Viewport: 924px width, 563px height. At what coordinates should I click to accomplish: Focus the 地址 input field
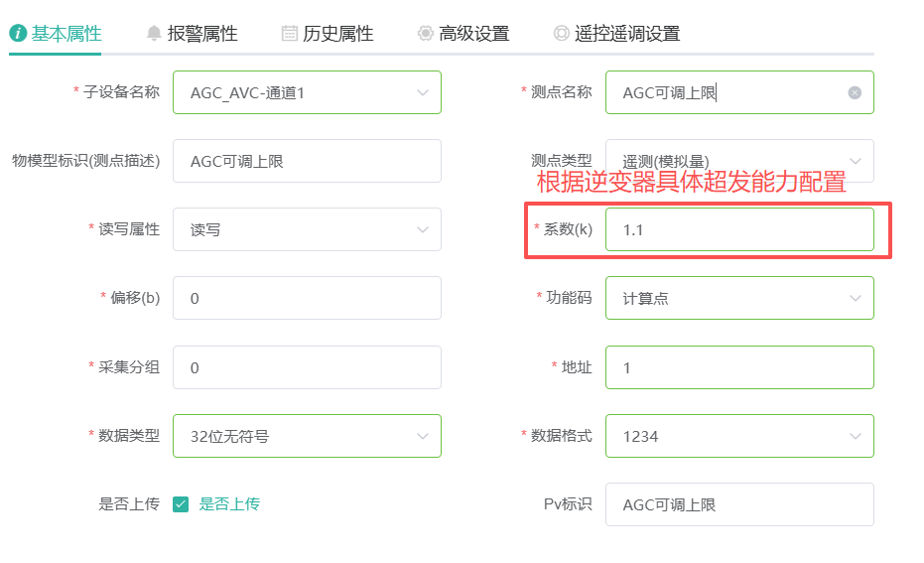pos(738,367)
